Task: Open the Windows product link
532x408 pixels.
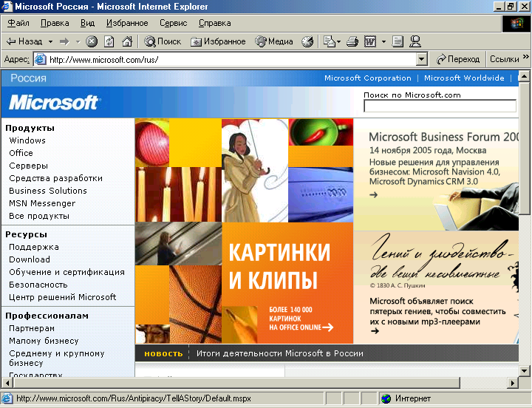Action: point(27,140)
